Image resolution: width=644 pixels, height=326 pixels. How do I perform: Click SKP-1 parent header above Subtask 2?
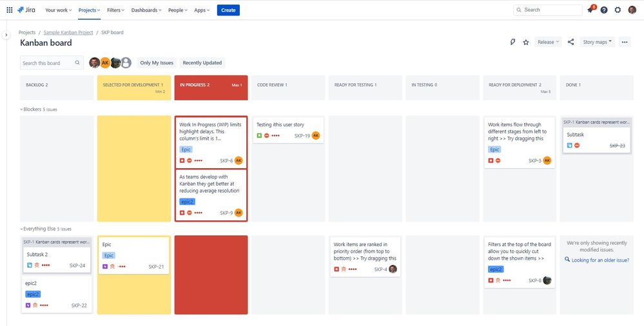pos(57,242)
